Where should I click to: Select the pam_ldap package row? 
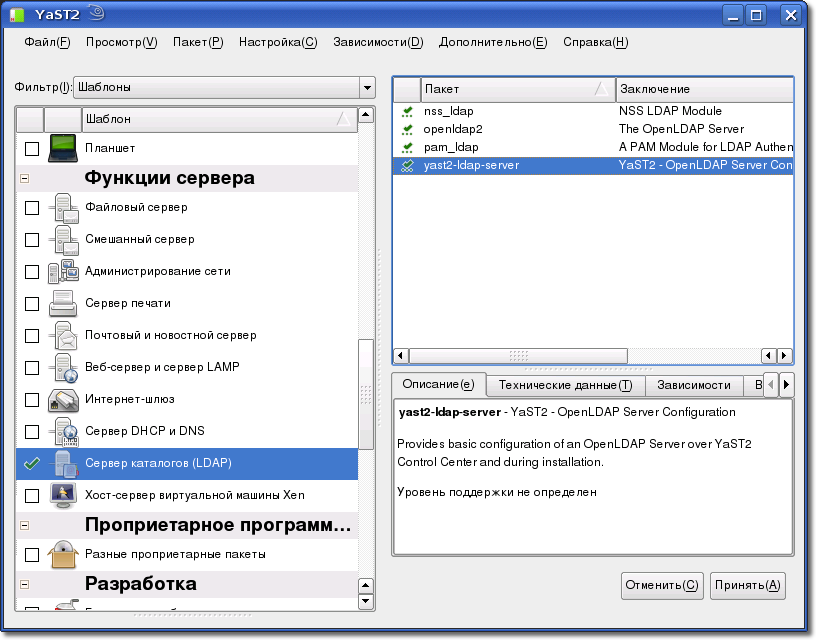pos(593,147)
